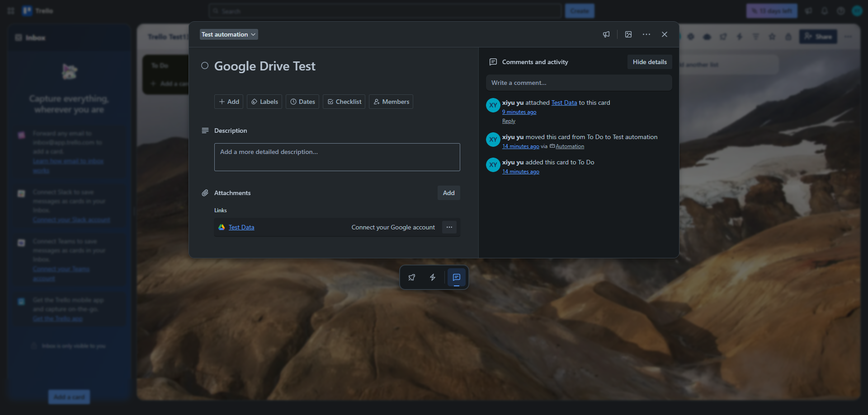This screenshot has height=415, width=868.
Task: Open the card actions three-dot menu
Action: pos(646,34)
